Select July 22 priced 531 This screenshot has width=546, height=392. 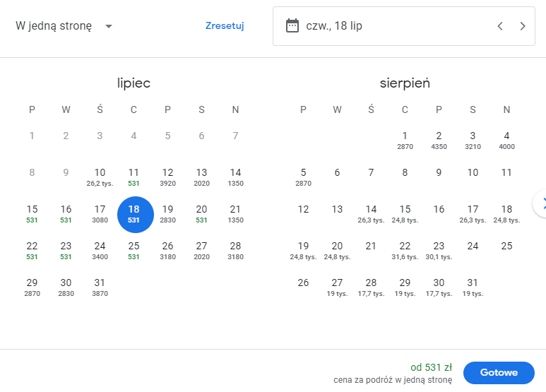[32, 251]
